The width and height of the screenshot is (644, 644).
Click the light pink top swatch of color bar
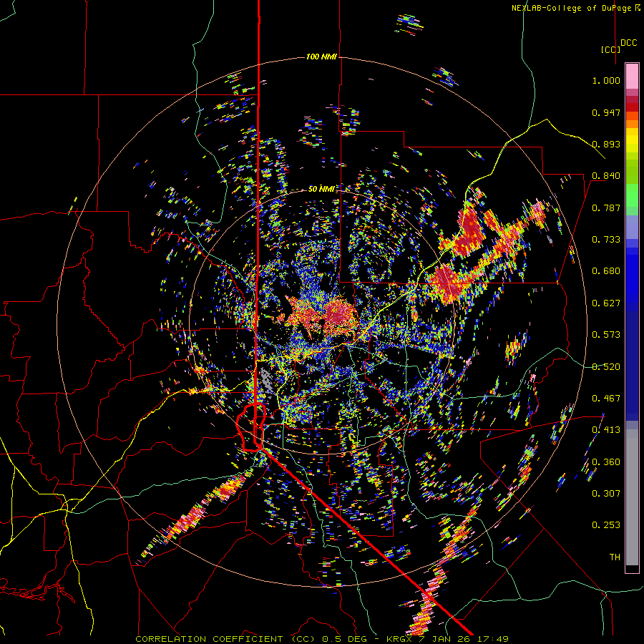point(632,77)
